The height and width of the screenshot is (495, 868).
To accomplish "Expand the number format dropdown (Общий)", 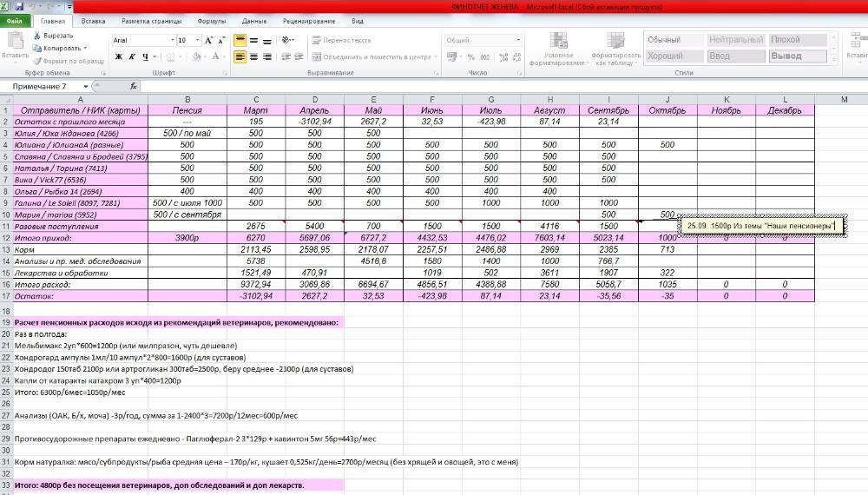I will point(519,40).
